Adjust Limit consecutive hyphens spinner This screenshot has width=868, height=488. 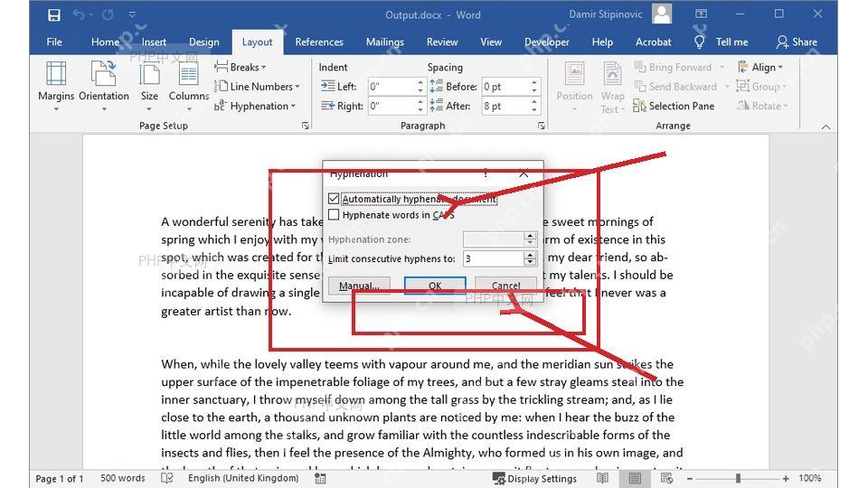530,258
